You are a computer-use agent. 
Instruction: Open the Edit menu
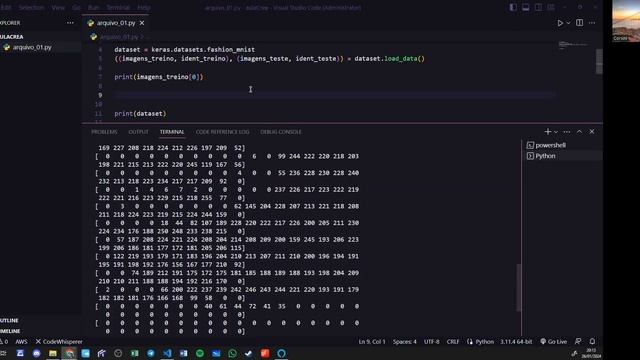tap(6, 7)
